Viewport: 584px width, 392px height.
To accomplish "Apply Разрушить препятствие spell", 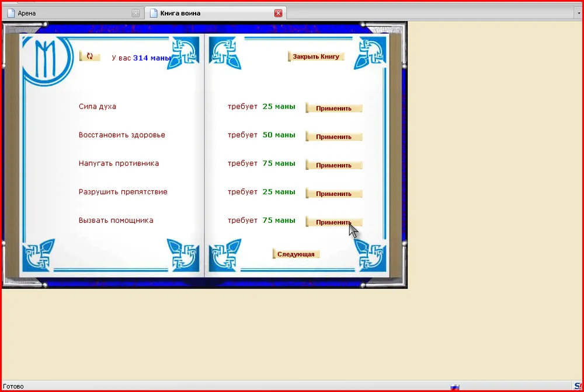I will click(333, 194).
